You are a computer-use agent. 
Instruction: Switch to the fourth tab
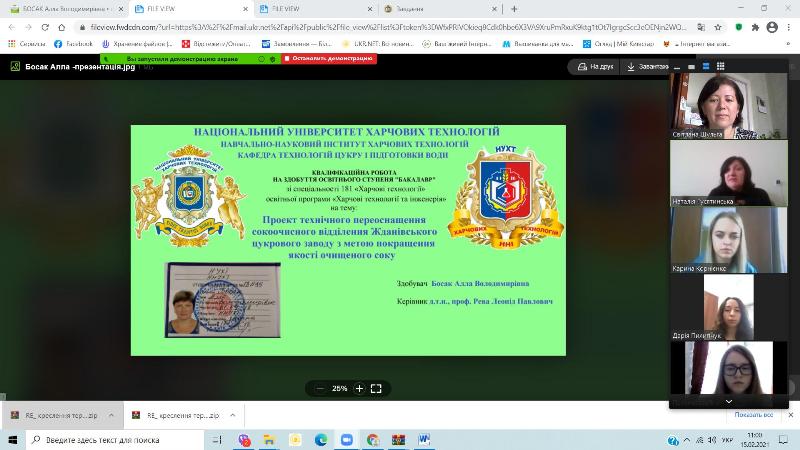pos(440,9)
